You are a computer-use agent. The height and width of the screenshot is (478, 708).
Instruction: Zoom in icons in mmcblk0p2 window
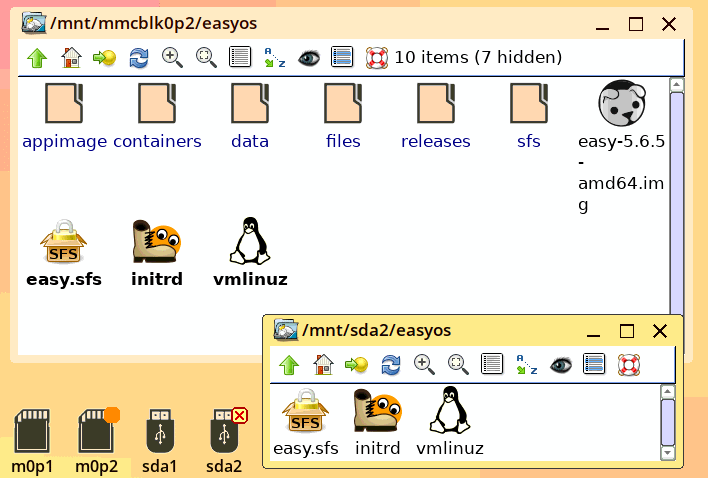pos(172,58)
